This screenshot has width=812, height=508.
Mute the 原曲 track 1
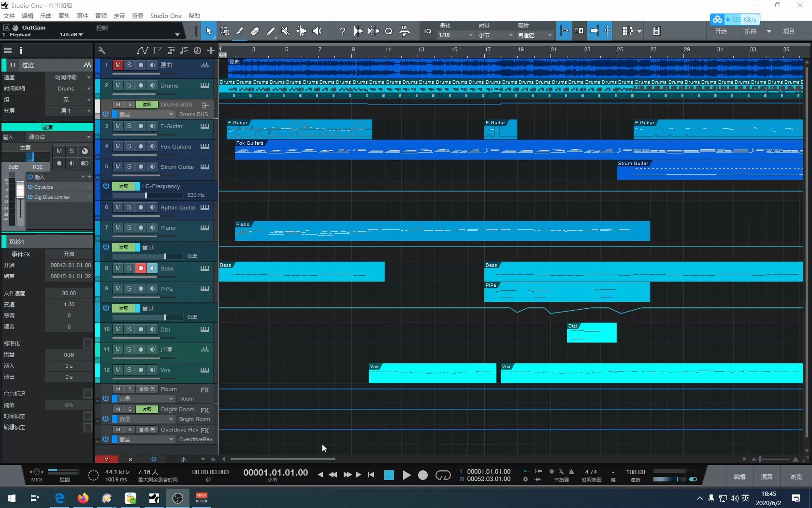[x=118, y=65]
